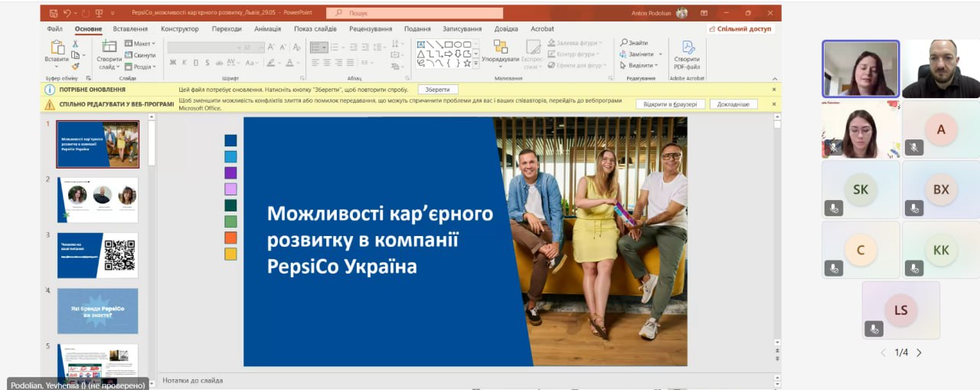Open Упорядкувати arrange options
Viewport: 980px width, 390px height.
tap(501, 52)
